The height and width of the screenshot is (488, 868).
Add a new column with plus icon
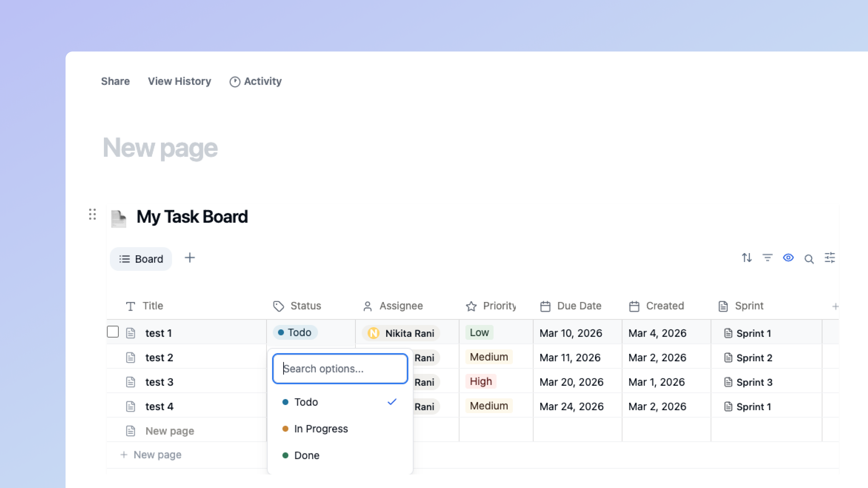(835, 307)
